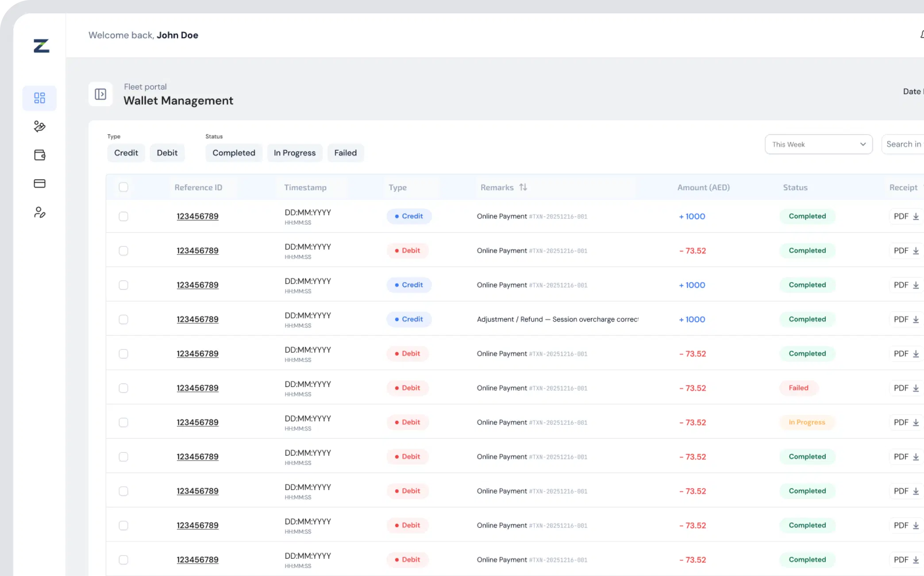Viewport: 924px width, 576px height.
Task: Open the hand-with-user icon in the sidebar
Action: 40,127
